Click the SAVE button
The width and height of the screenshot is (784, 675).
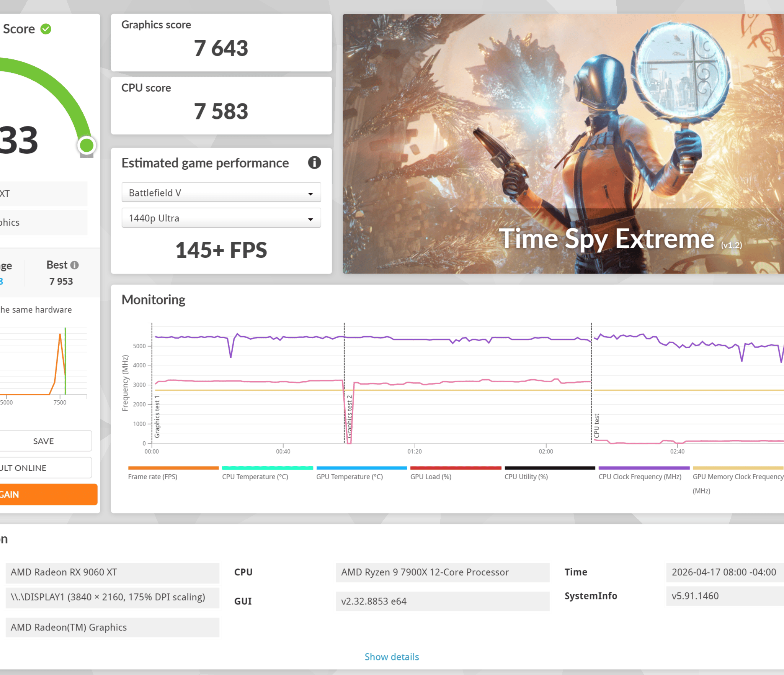[x=43, y=441]
